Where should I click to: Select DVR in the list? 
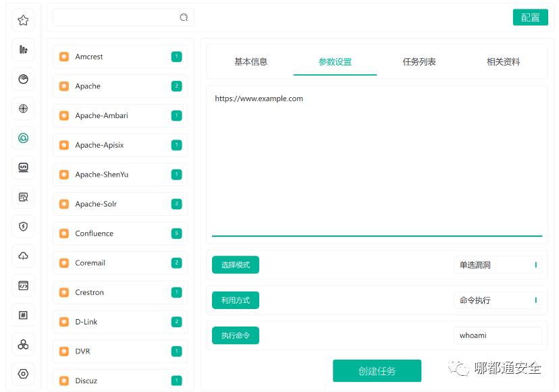pos(120,352)
